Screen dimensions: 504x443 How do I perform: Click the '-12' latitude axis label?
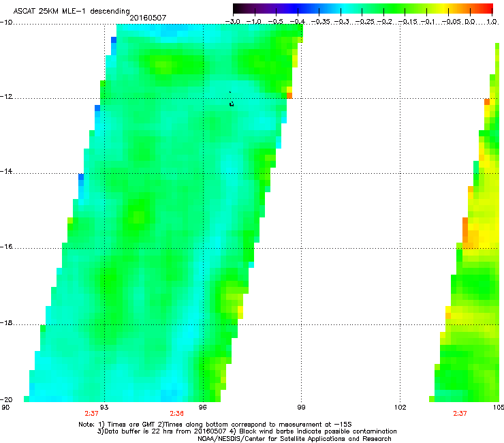click(6, 97)
